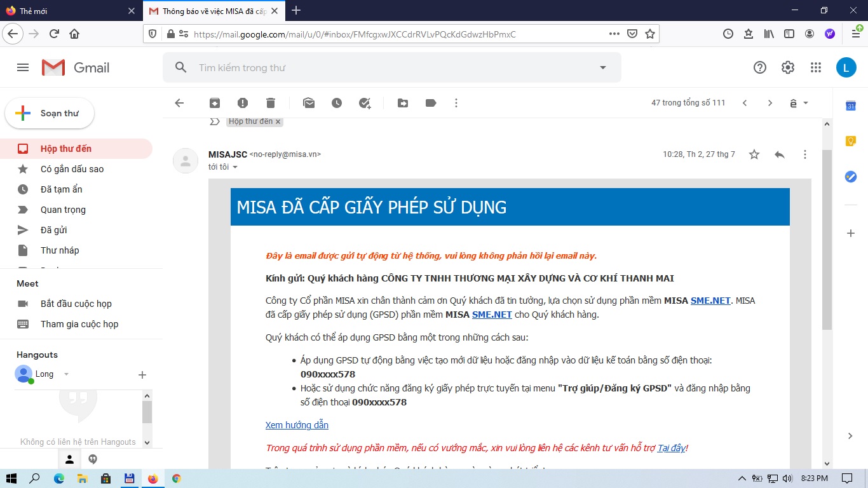Screen dimensions: 868x488
Task: Show the newer email arrow
Action: coord(745,103)
